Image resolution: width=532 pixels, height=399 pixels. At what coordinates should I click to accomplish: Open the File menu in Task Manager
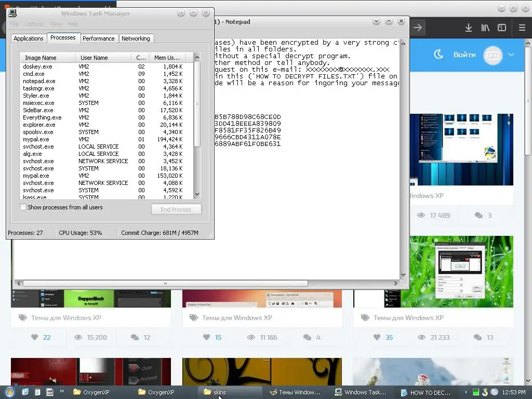point(14,24)
